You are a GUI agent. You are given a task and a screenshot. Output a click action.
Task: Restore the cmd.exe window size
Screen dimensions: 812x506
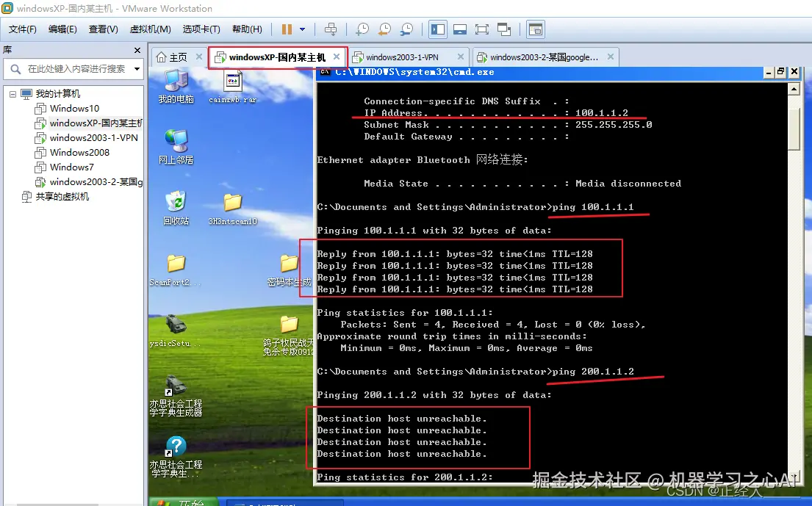pos(781,73)
